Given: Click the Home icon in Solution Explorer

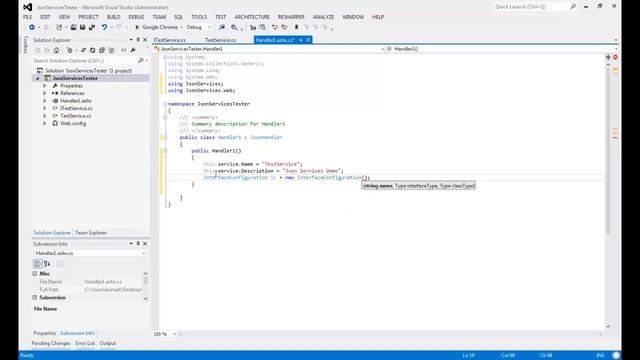Looking at the screenshot, I should [56, 50].
